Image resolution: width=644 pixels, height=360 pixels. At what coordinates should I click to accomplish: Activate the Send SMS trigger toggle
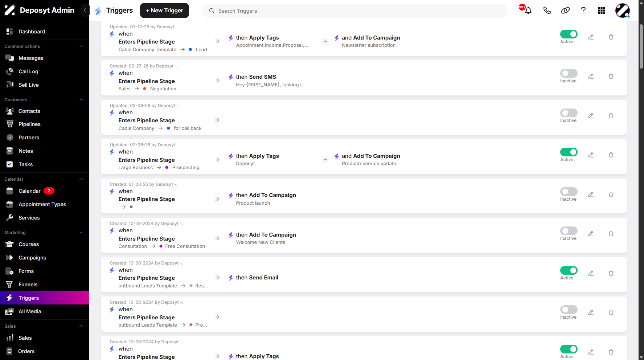pos(569,73)
